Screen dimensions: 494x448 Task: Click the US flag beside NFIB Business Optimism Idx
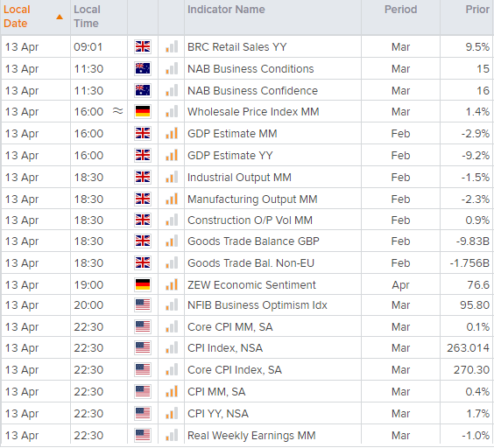coord(143,304)
